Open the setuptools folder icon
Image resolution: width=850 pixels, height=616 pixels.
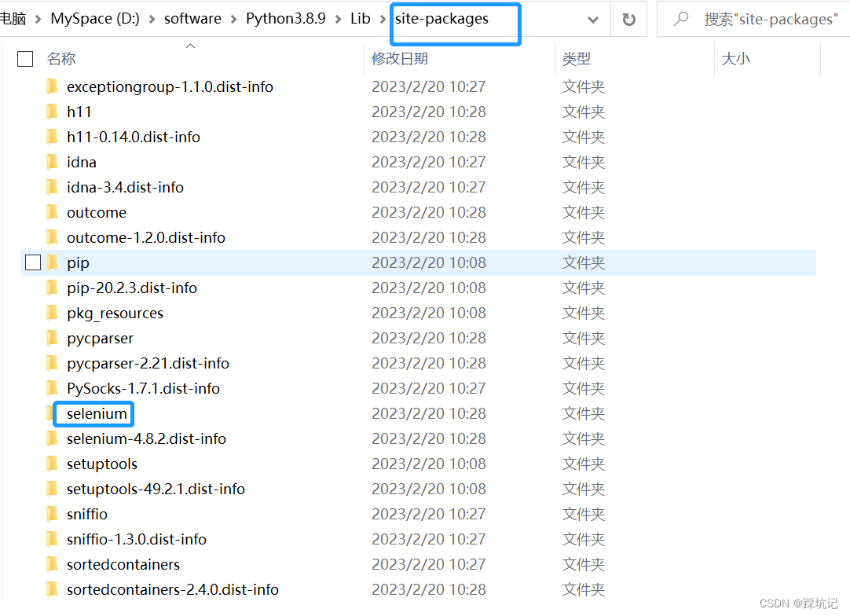(x=52, y=464)
